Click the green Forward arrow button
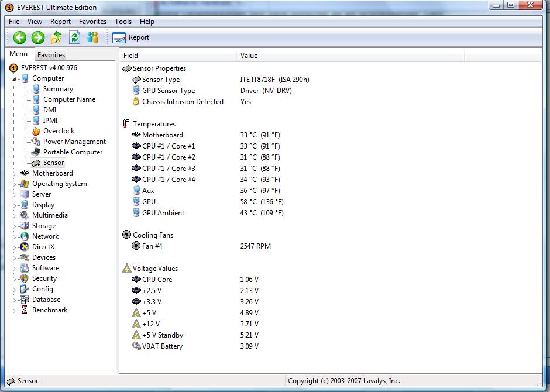This screenshot has width=550, height=392. [x=38, y=37]
